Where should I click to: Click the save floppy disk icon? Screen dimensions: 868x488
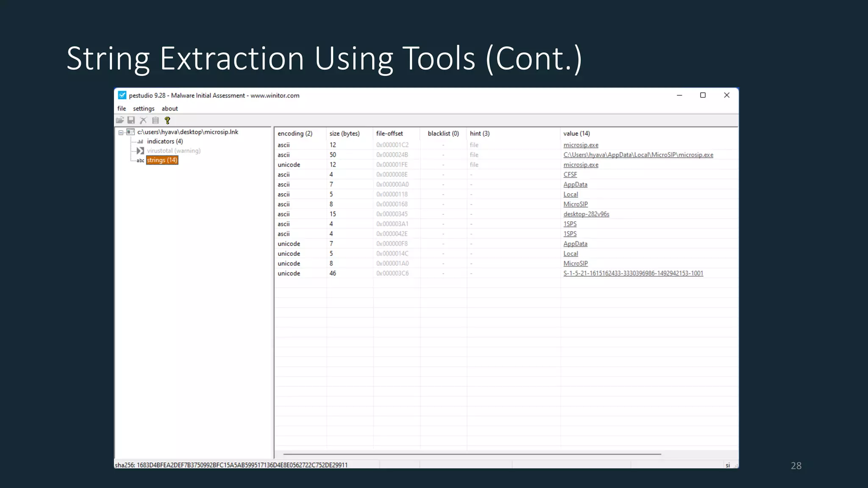coord(131,120)
